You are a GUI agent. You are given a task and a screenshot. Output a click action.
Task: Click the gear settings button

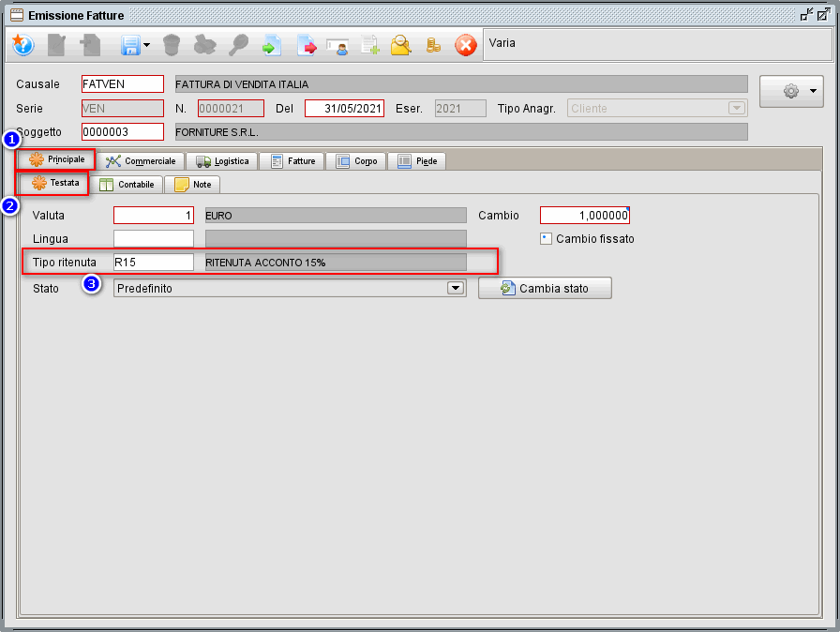pyautogui.click(x=788, y=90)
